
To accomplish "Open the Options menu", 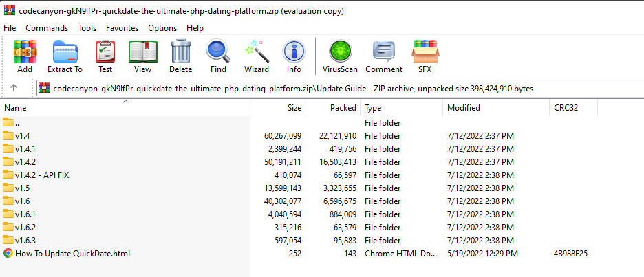I will (x=162, y=28).
